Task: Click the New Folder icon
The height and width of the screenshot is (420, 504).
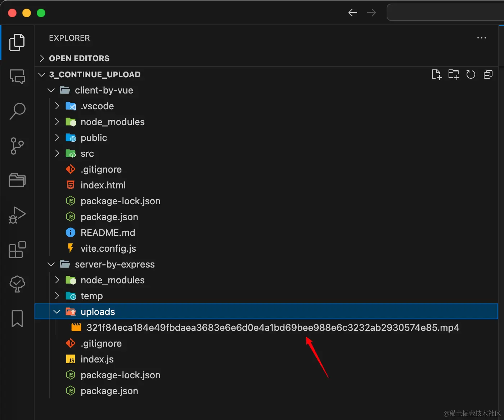Action: [454, 74]
